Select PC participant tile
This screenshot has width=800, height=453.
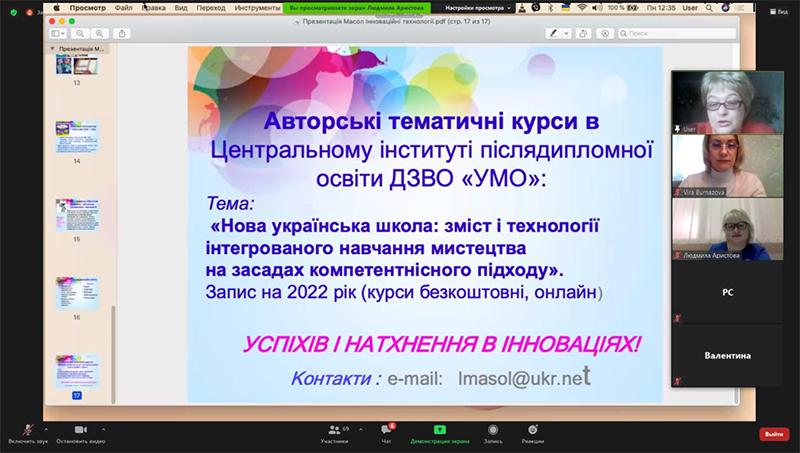[x=727, y=292]
